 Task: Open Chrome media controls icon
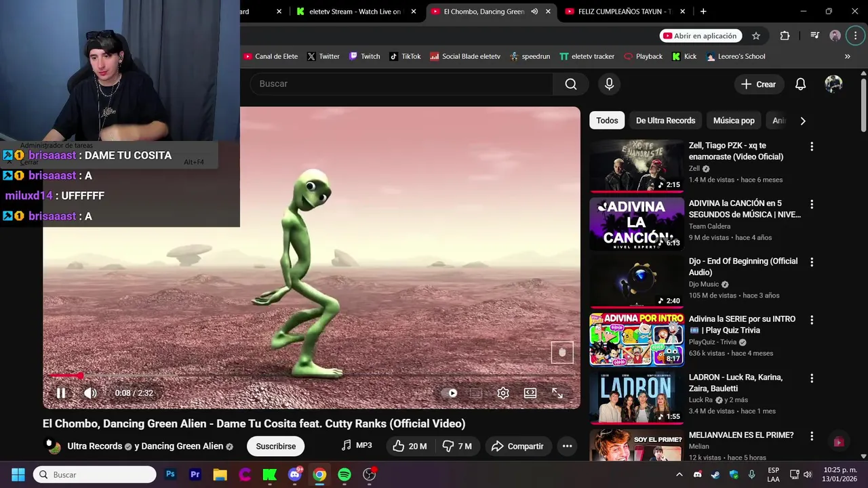(814, 36)
